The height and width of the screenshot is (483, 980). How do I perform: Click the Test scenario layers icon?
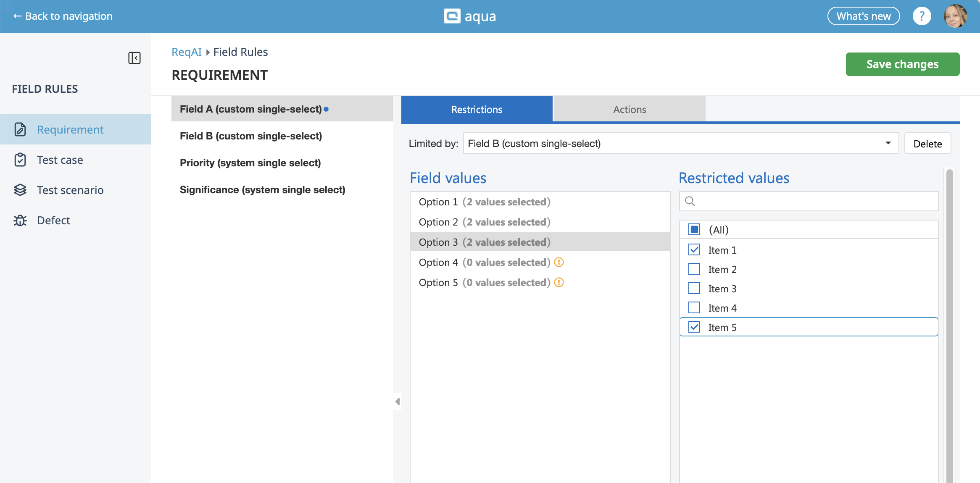click(20, 190)
